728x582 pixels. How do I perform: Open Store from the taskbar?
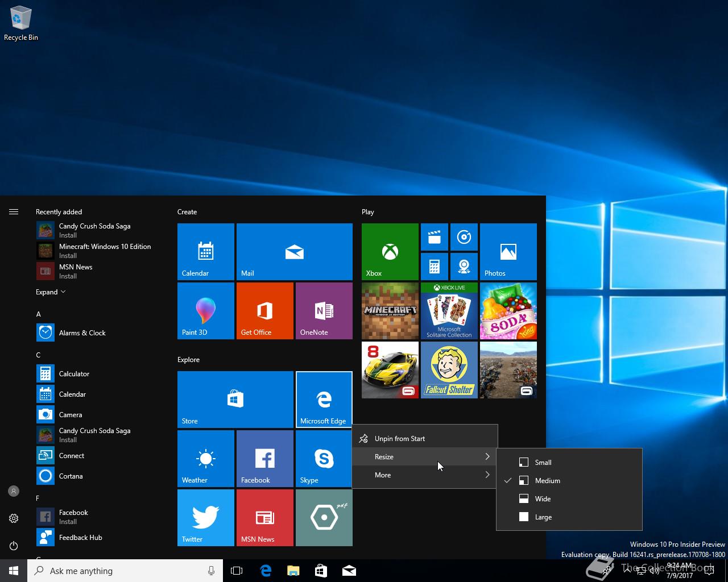click(321, 571)
